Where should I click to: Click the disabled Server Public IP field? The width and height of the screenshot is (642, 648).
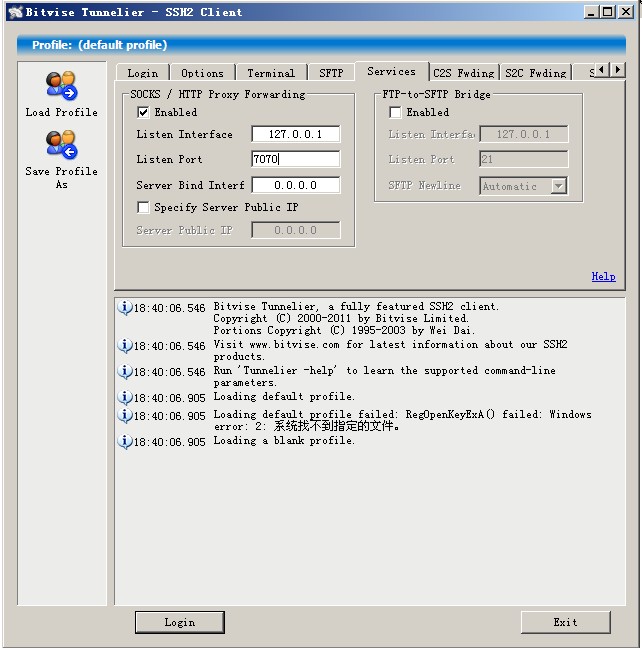point(296,230)
